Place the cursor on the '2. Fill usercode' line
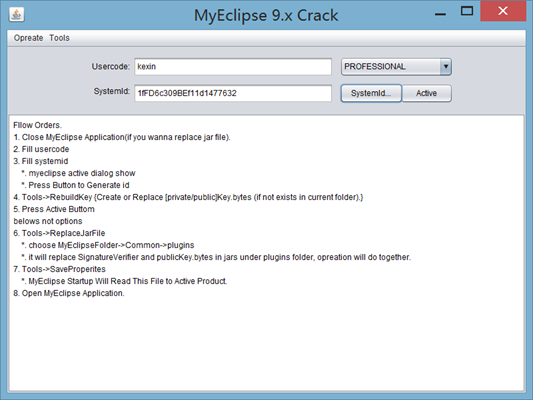This screenshot has width=533, height=400. 41,149
